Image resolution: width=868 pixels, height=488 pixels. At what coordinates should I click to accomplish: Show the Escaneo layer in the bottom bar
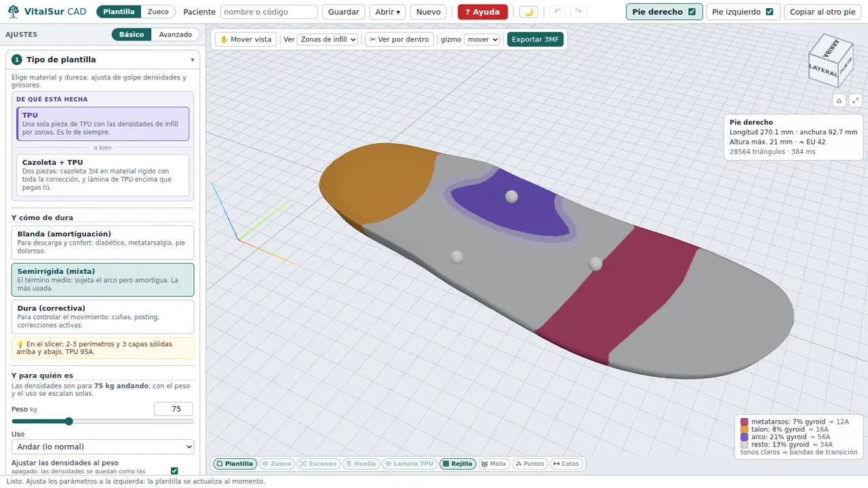point(319,464)
